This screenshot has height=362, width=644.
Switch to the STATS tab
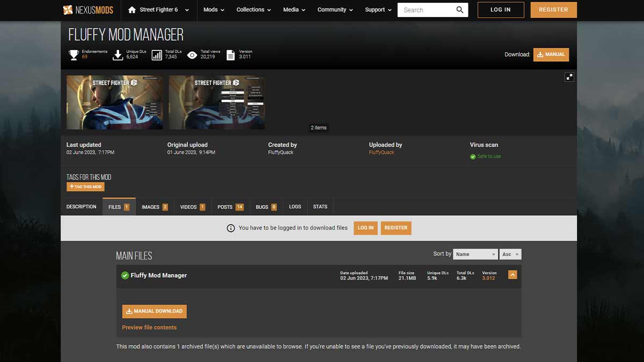click(320, 206)
